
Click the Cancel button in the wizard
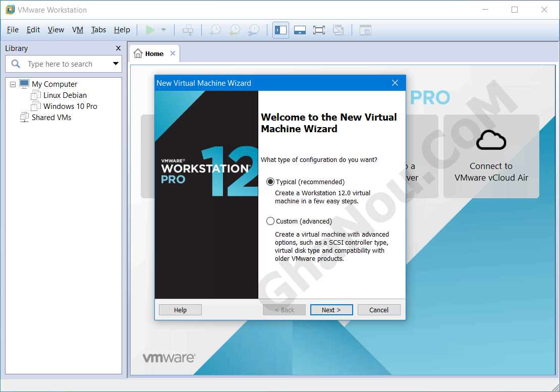point(379,310)
